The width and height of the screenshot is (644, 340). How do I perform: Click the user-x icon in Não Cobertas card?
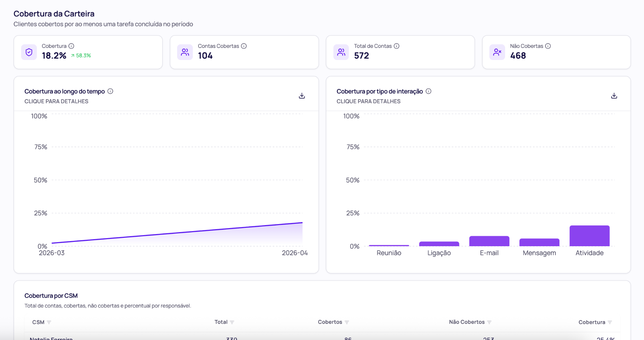[497, 52]
